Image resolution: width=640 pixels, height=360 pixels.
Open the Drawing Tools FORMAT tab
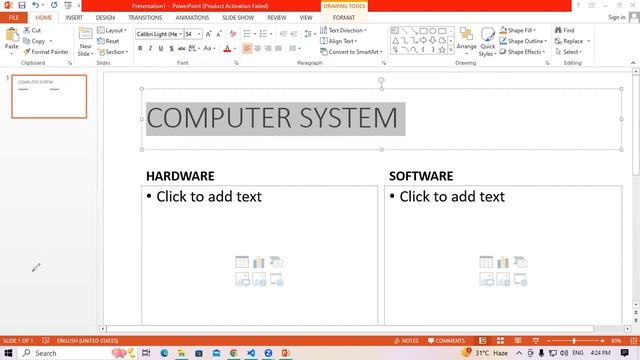point(344,18)
